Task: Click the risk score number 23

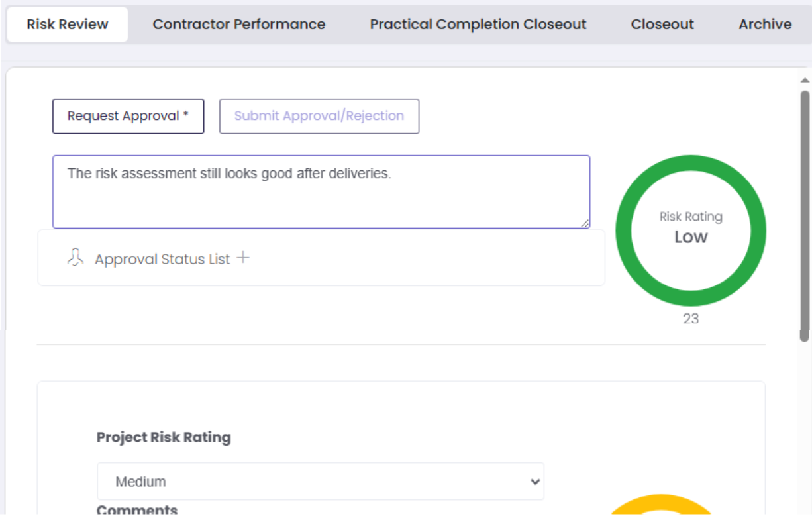Action: (x=690, y=319)
